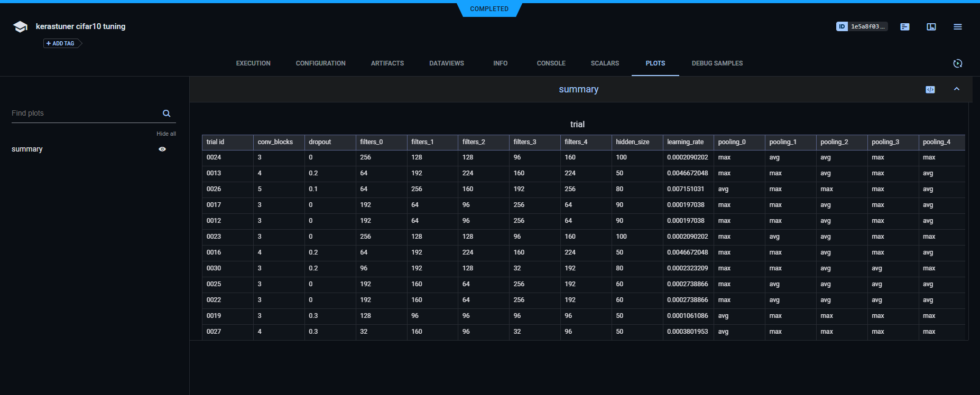The image size is (980, 395).
Task: Open the hamburger actions menu
Action: [957, 26]
